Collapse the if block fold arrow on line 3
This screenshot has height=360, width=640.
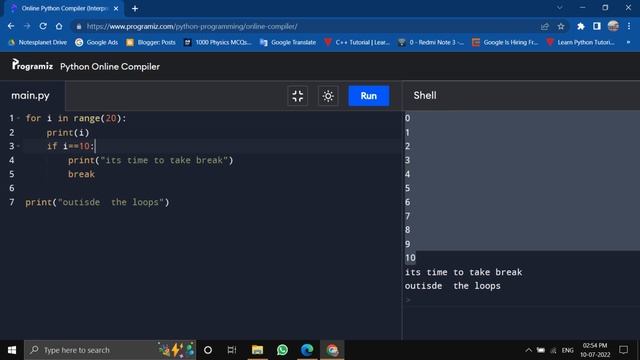(x=19, y=146)
